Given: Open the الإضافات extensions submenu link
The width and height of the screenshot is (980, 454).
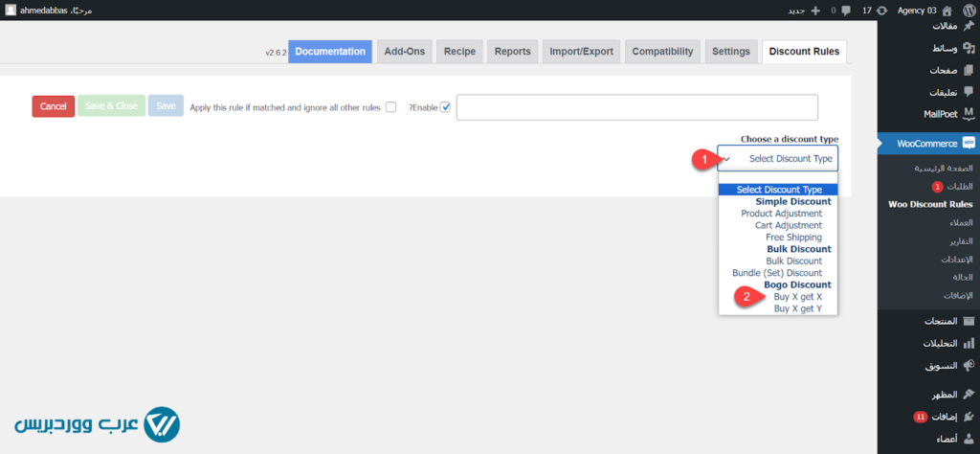Looking at the screenshot, I should tap(959, 295).
